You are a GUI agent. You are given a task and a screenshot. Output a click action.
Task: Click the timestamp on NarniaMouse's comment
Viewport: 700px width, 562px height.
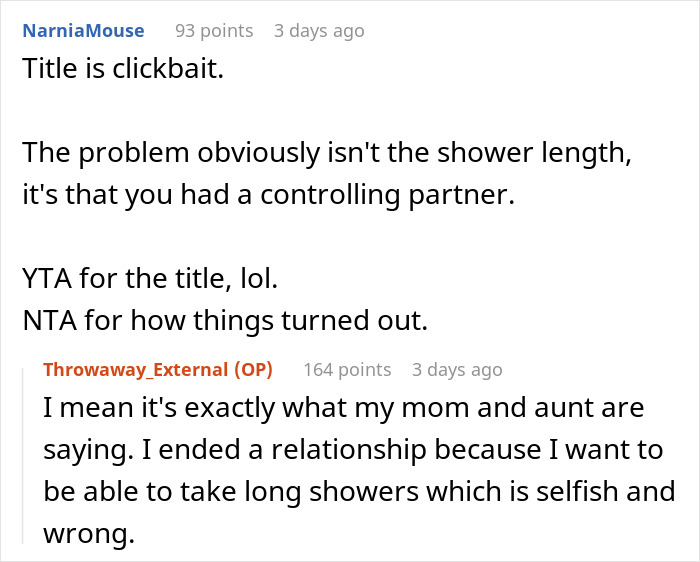(x=319, y=31)
